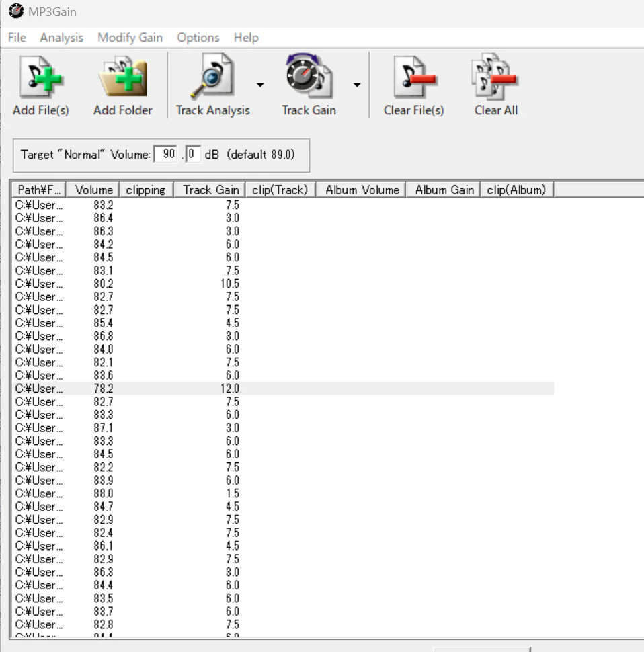Select the row with track gain 10.5
This screenshot has width=644, height=652.
click(284, 284)
